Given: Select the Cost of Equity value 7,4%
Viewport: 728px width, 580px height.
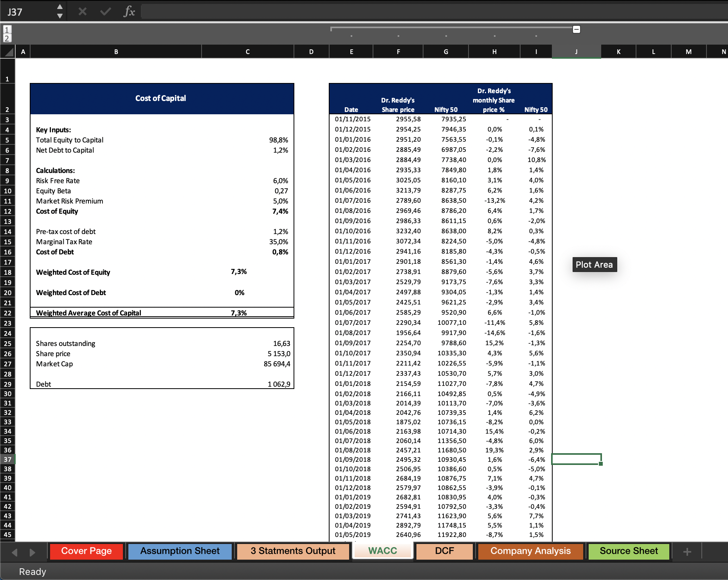Looking at the screenshot, I should tap(280, 211).
